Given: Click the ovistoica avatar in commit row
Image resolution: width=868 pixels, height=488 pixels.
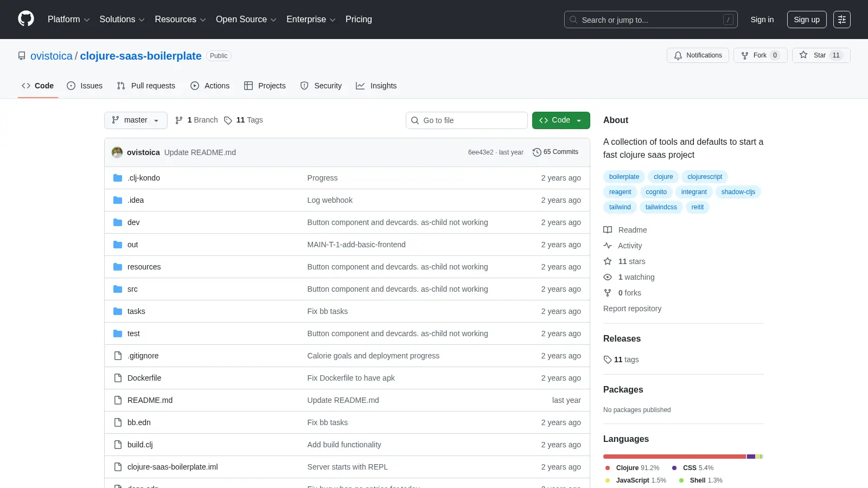Looking at the screenshot, I should 117,152.
